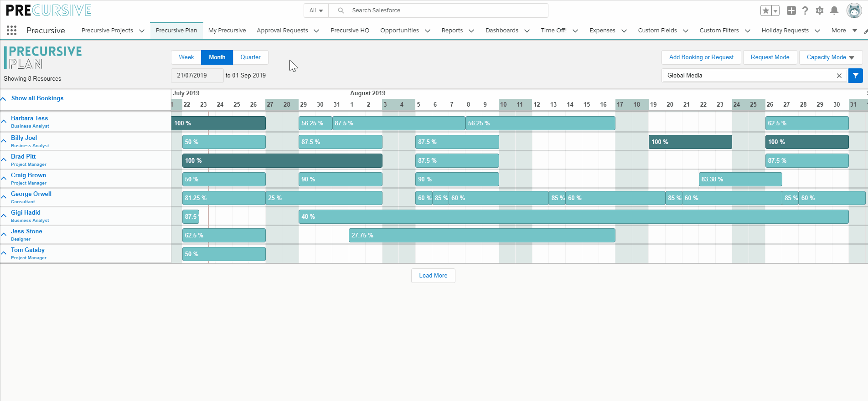The height and width of the screenshot is (401, 868).
Task: Click the start date field 21/07/2019
Action: tap(197, 76)
